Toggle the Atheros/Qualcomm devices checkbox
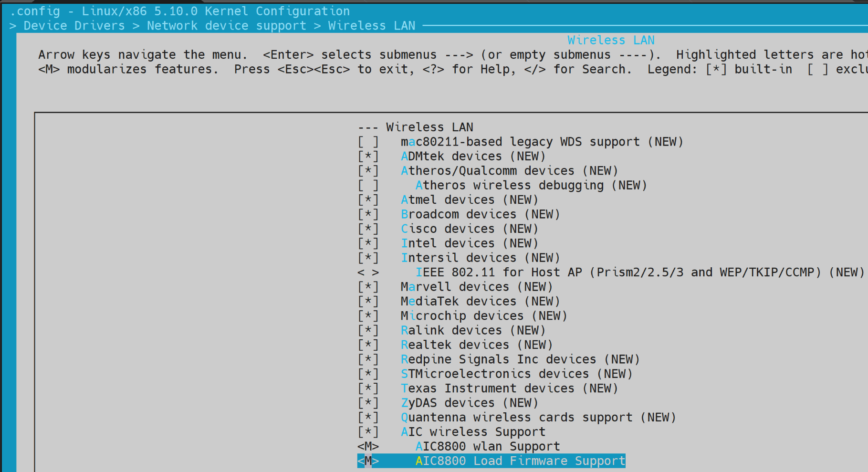The width and height of the screenshot is (868, 472). 368,171
